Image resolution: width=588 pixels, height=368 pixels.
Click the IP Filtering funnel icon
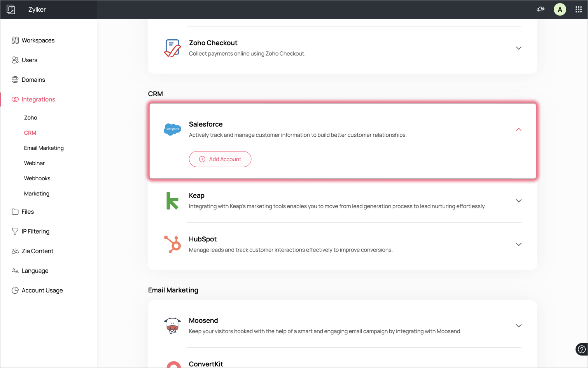click(x=15, y=231)
